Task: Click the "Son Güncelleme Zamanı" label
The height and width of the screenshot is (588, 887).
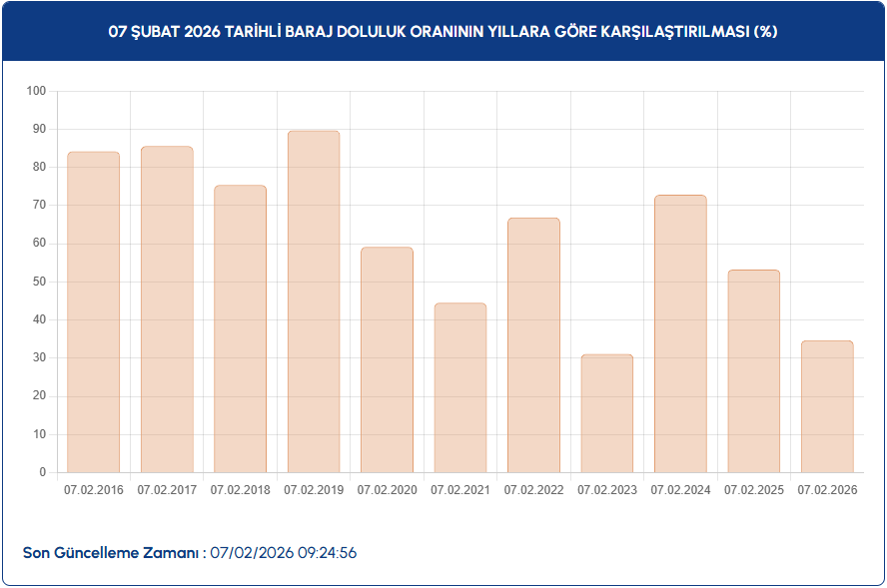Action: (x=112, y=553)
